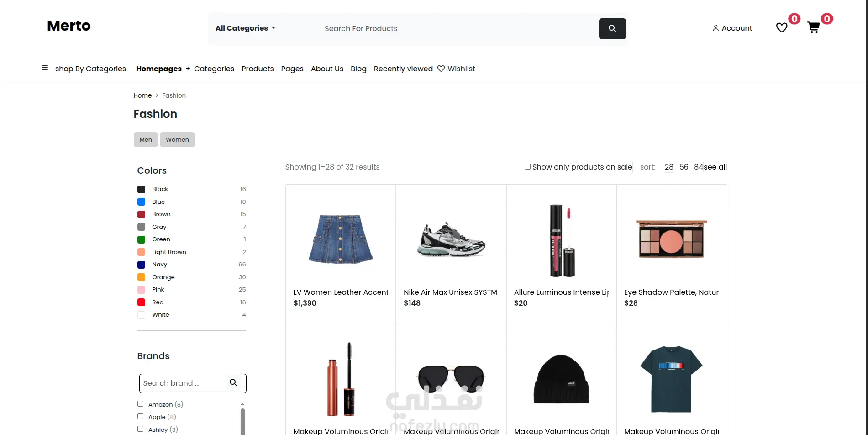
Task: Open the Homepages menu
Action: click(159, 69)
